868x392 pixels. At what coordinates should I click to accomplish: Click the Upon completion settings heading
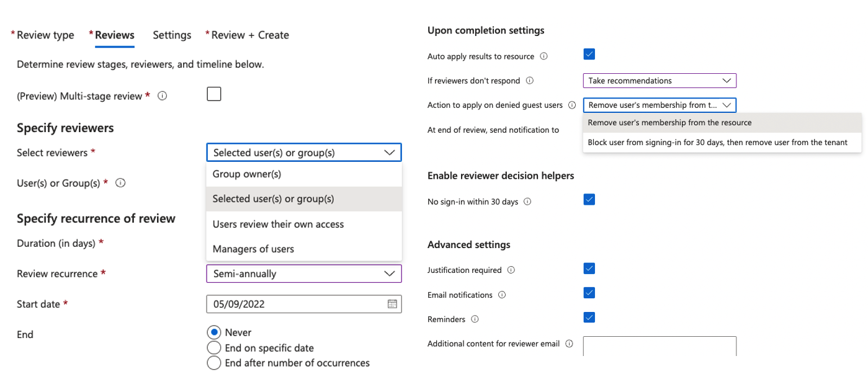click(x=486, y=30)
